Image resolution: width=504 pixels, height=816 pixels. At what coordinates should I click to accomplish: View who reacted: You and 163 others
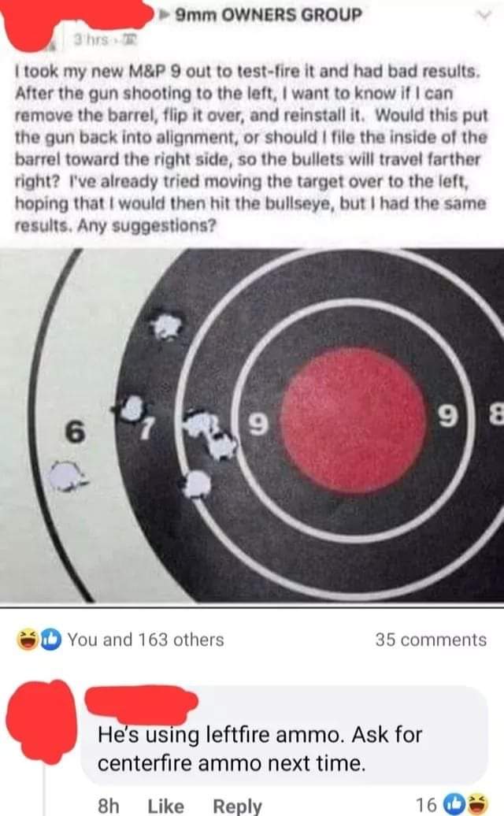146,639
